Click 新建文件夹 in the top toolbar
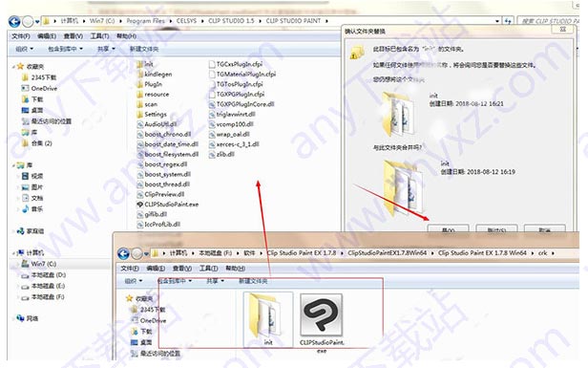This screenshot has width=588, height=368. point(144,49)
